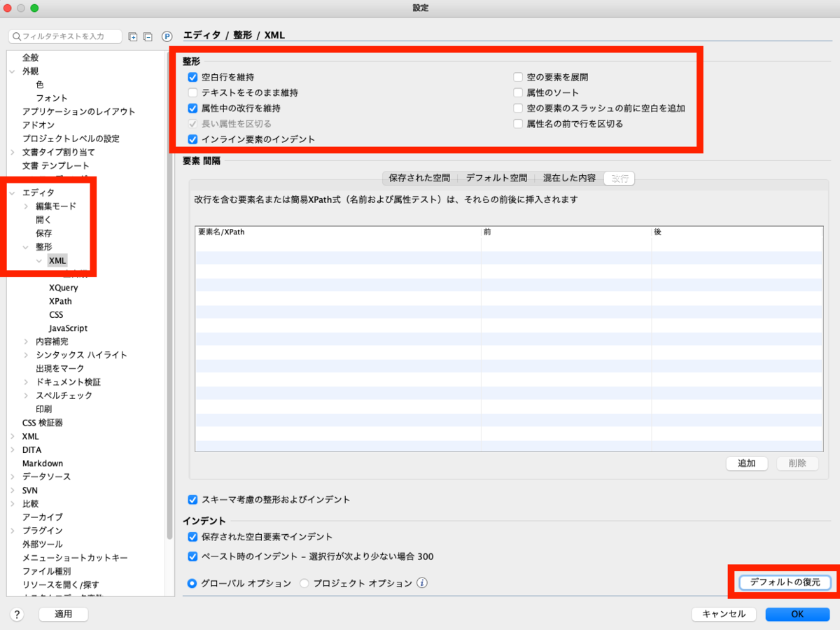Select Markdown tree item
This screenshot has height=630, width=840.
tap(42, 463)
